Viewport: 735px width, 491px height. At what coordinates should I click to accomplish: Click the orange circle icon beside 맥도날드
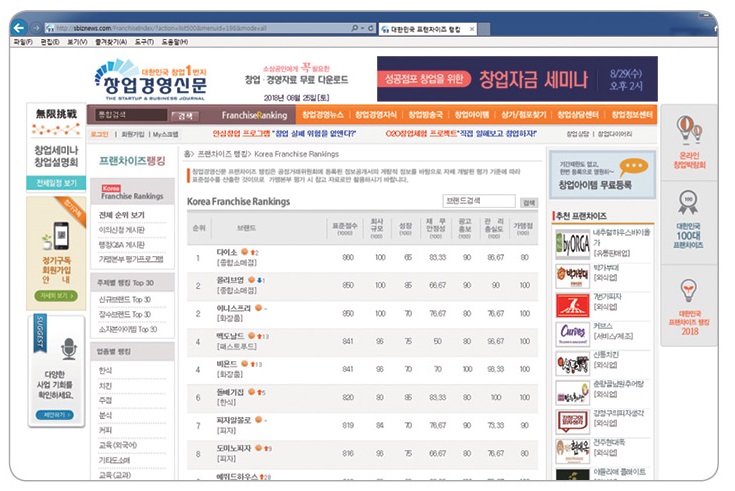(251, 336)
